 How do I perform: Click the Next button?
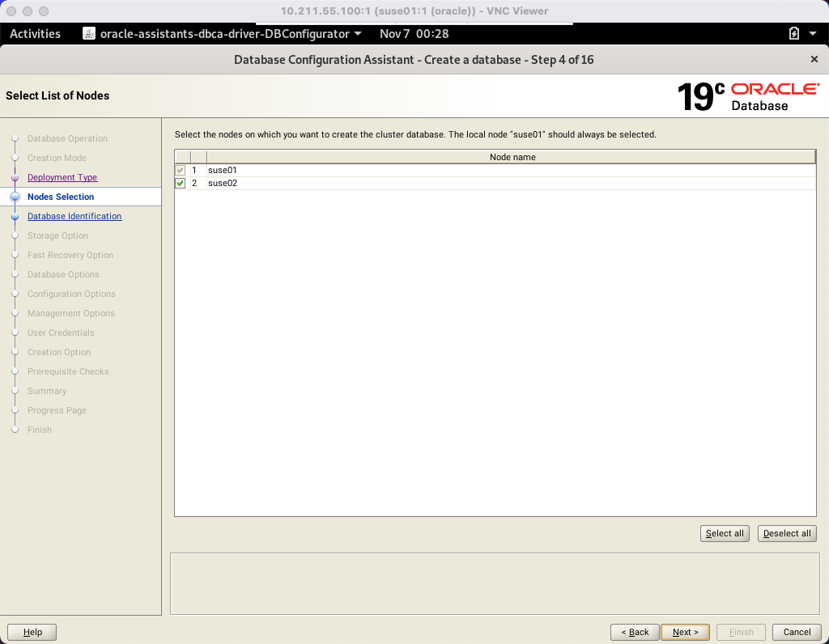pos(685,632)
